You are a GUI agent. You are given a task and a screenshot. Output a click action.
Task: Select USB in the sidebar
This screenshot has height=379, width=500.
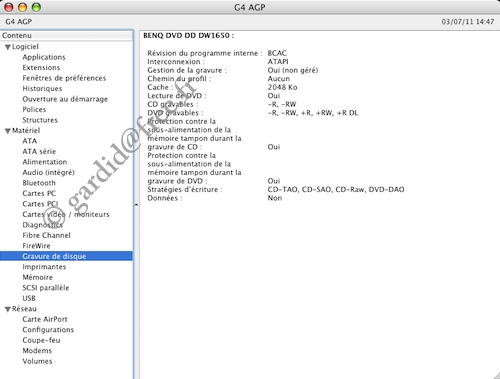[x=29, y=298]
